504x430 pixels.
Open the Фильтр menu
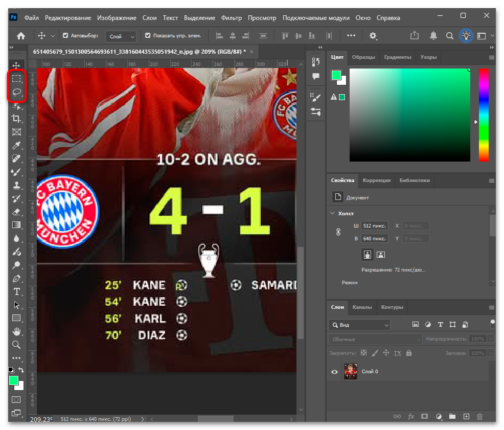click(231, 18)
